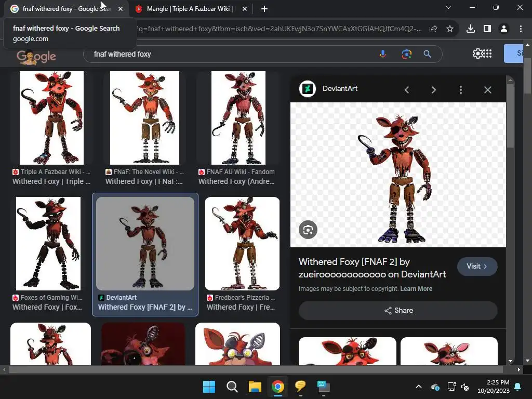Click the dark red Foxy face thumbnail
Image resolution: width=532 pixels, height=399 pixels.
(x=143, y=344)
